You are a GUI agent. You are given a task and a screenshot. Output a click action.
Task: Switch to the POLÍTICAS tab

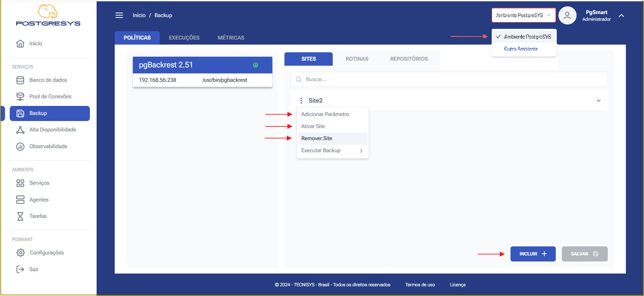click(137, 38)
